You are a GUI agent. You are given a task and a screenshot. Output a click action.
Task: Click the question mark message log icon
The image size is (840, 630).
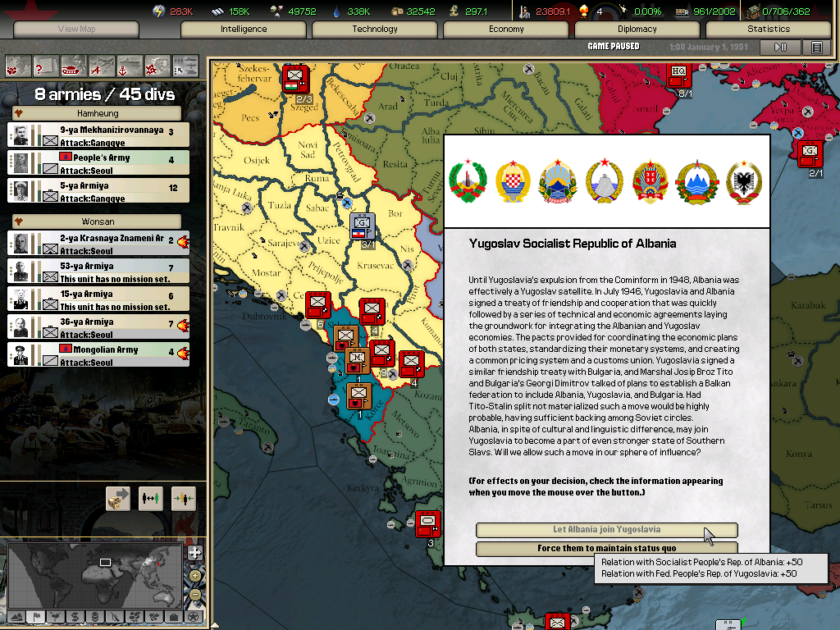pos(46,65)
